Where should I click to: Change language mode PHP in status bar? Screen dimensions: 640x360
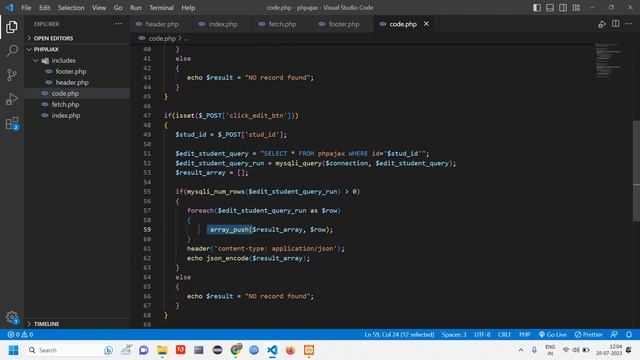524,334
